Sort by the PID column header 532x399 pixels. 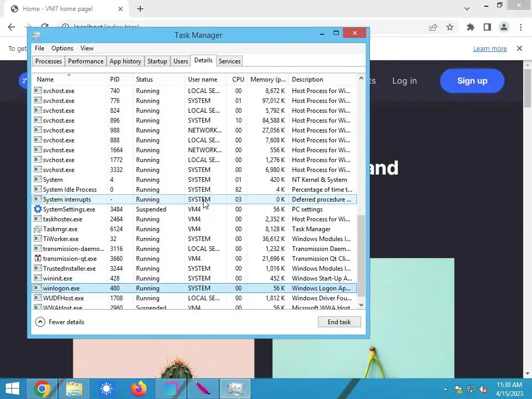click(119, 79)
